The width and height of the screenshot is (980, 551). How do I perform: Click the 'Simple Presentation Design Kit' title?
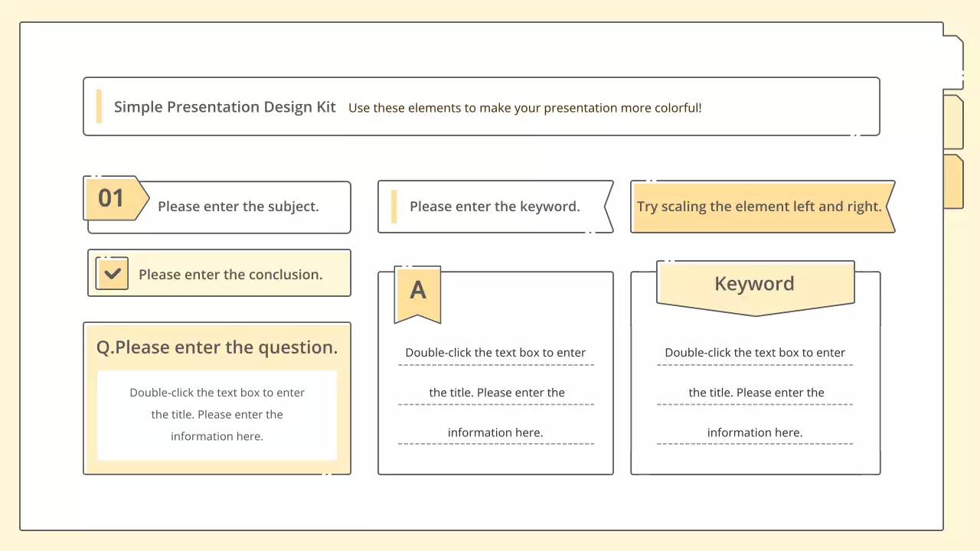[225, 107]
